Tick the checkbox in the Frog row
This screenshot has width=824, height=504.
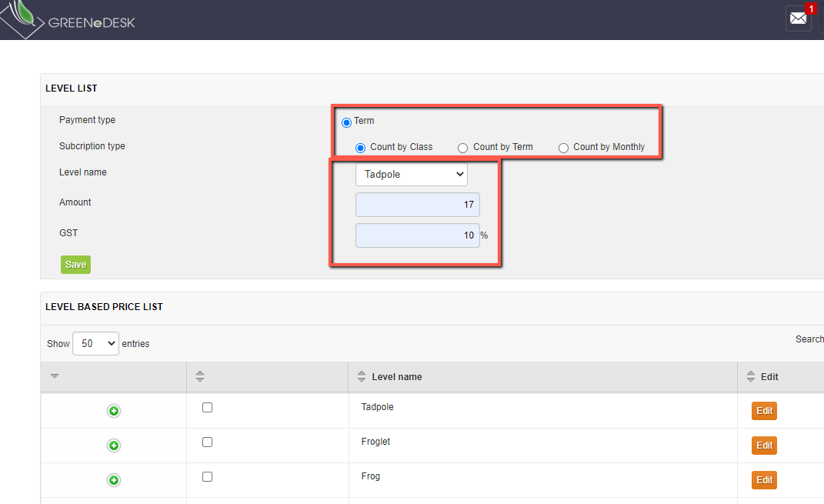click(207, 476)
